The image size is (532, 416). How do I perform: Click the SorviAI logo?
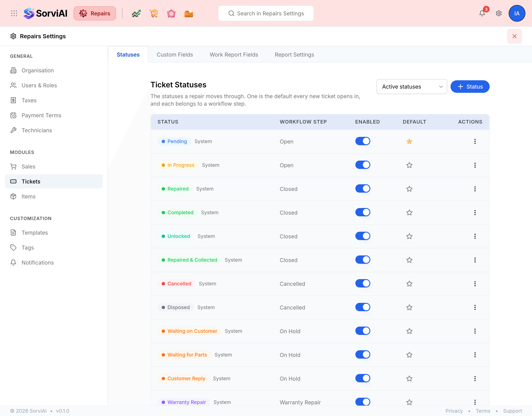[45, 13]
